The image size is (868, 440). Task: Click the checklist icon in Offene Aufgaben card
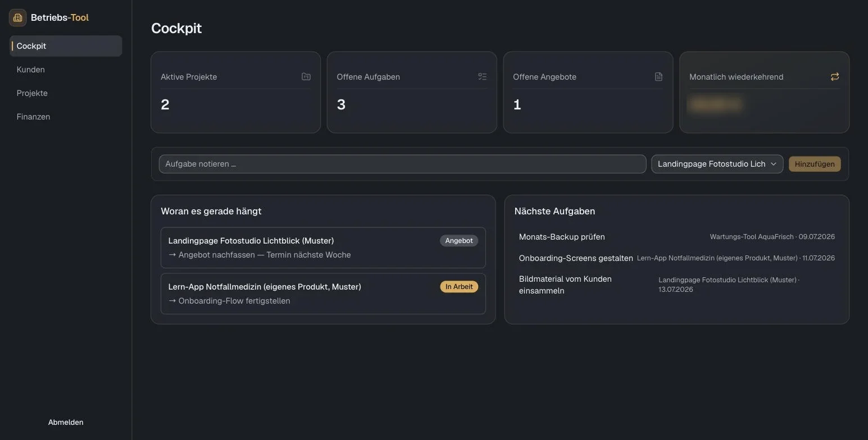click(482, 76)
